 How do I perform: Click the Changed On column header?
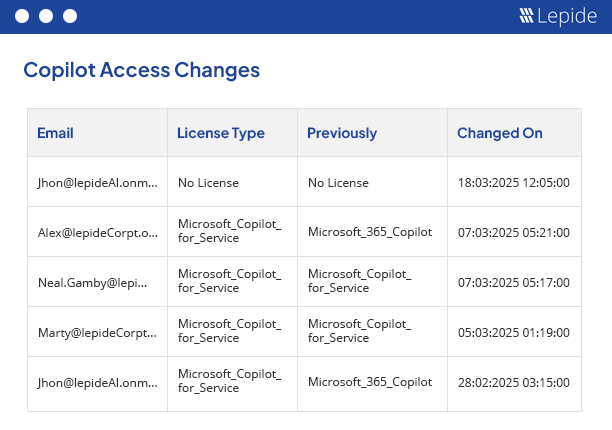pos(500,133)
